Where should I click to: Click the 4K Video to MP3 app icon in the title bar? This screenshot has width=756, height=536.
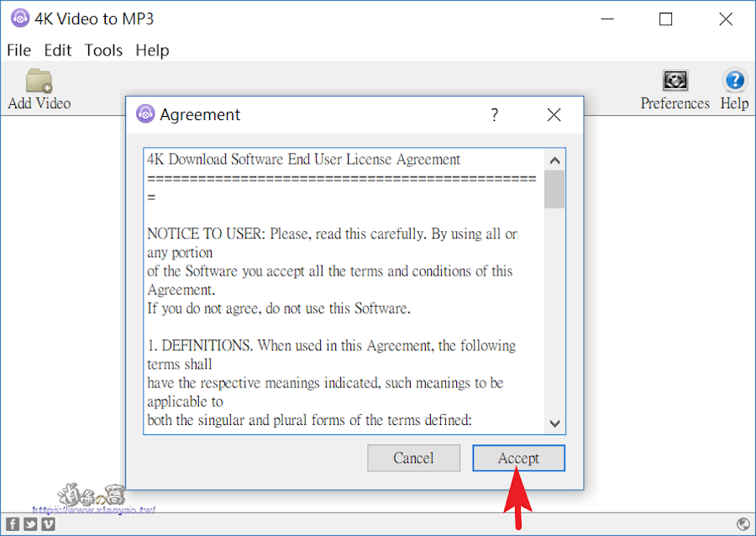pos(20,18)
